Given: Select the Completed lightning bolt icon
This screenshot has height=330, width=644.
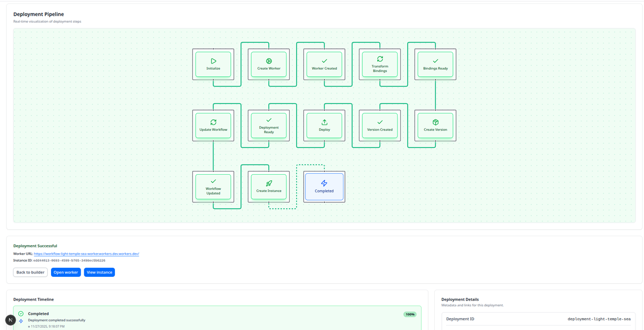Looking at the screenshot, I should click(x=324, y=183).
